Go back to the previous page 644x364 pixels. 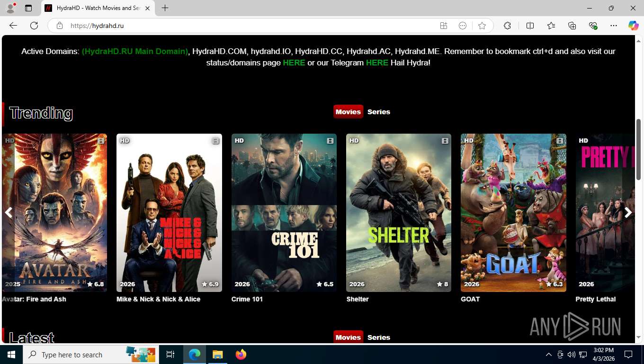click(13, 26)
